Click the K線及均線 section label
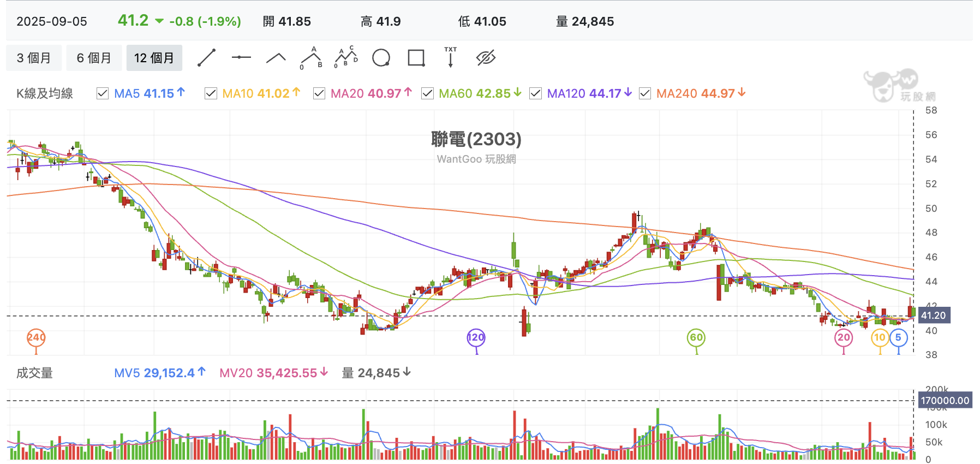The width and height of the screenshot is (980, 464). (x=45, y=93)
